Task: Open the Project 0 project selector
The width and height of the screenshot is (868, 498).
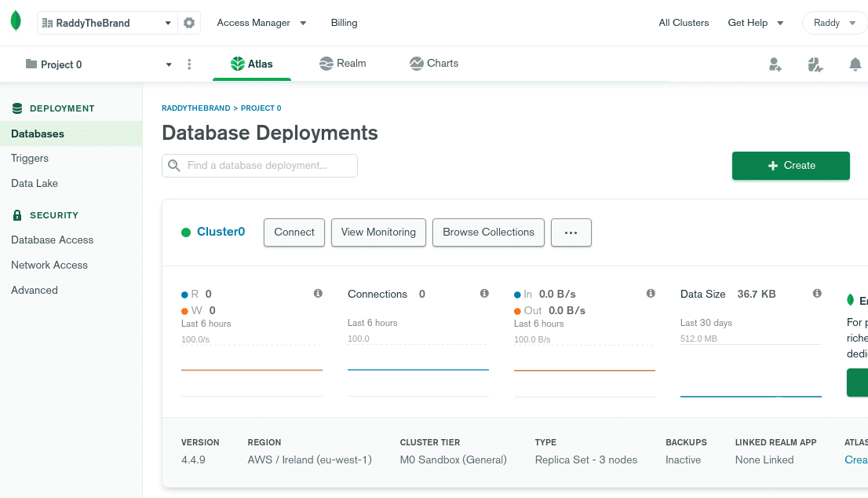Action: 99,64
